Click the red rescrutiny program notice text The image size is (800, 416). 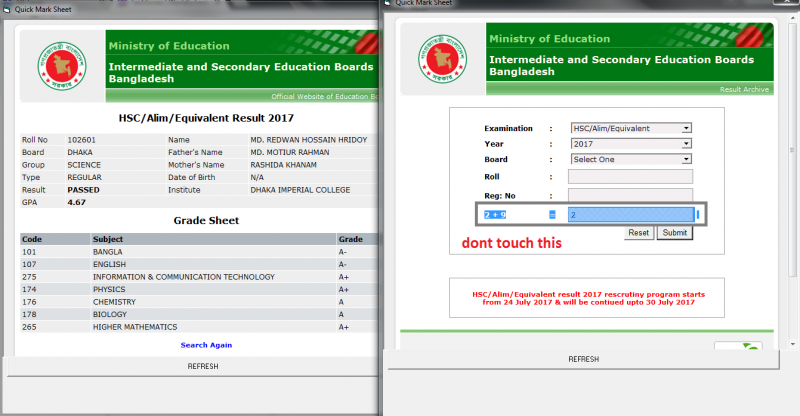(588, 298)
